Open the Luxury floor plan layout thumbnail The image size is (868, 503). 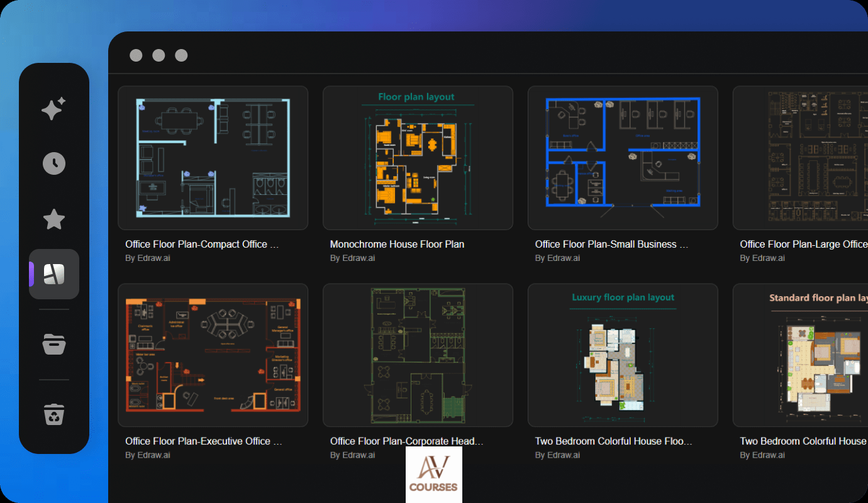623,355
